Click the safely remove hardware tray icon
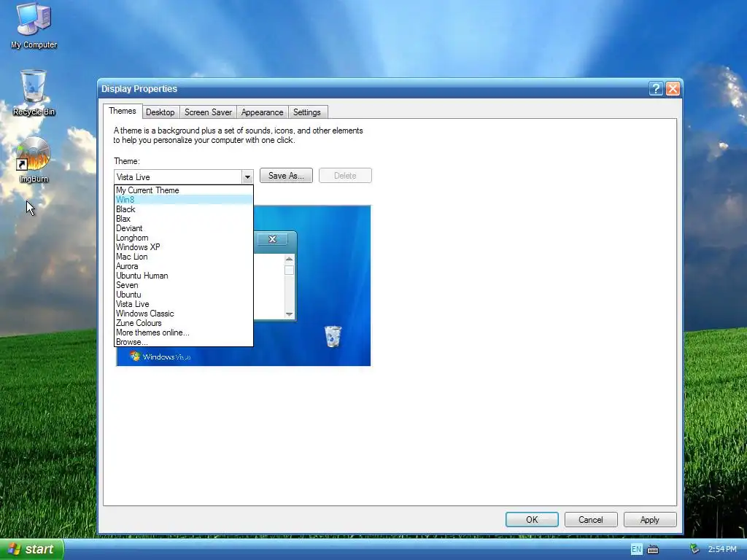This screenshot has width=747, height=560. (x=694, y=548)
